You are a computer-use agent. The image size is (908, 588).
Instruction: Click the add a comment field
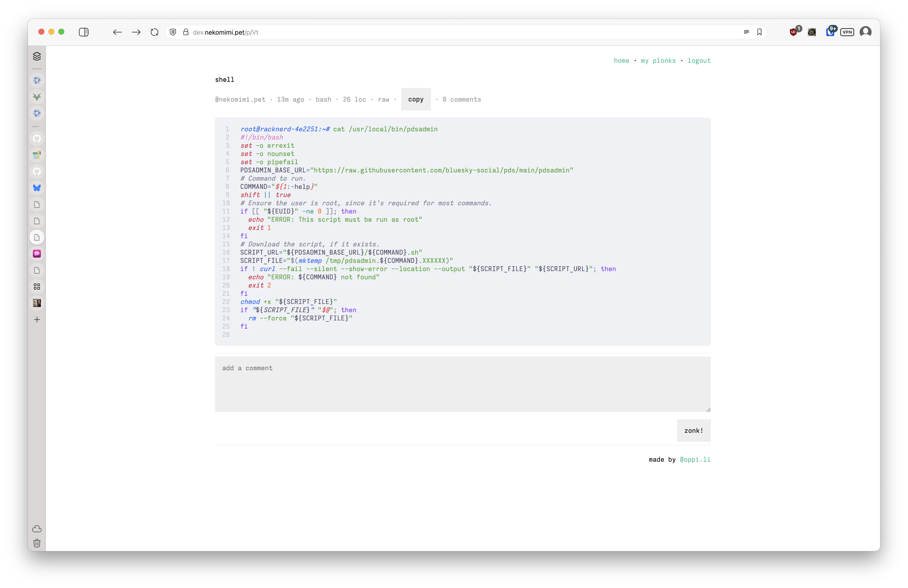[462, 384]
